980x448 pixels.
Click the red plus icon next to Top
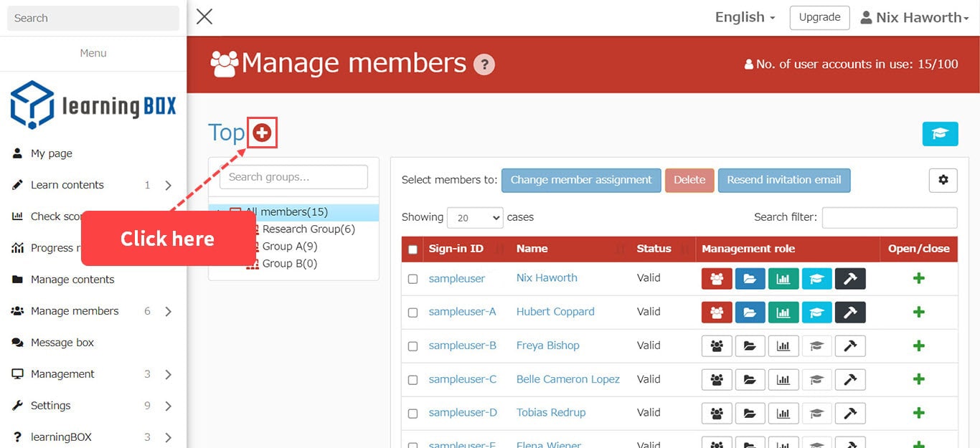262,133
